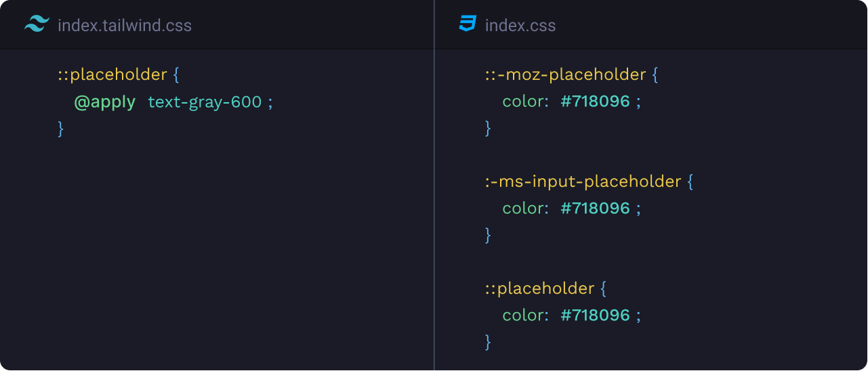Select the @apply directive keyword
Viewport: 868px width, 371px height.
pos(104,102)
